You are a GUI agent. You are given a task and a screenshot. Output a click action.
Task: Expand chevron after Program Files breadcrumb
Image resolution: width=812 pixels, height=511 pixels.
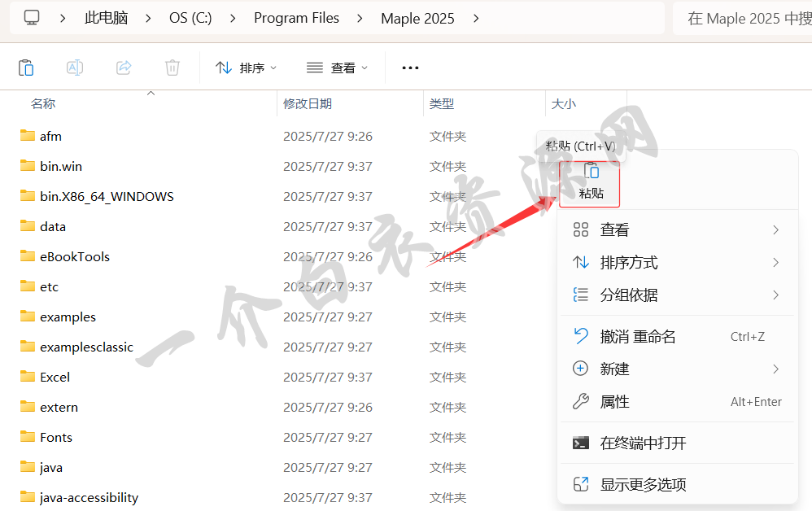click(x=360, y=18)
